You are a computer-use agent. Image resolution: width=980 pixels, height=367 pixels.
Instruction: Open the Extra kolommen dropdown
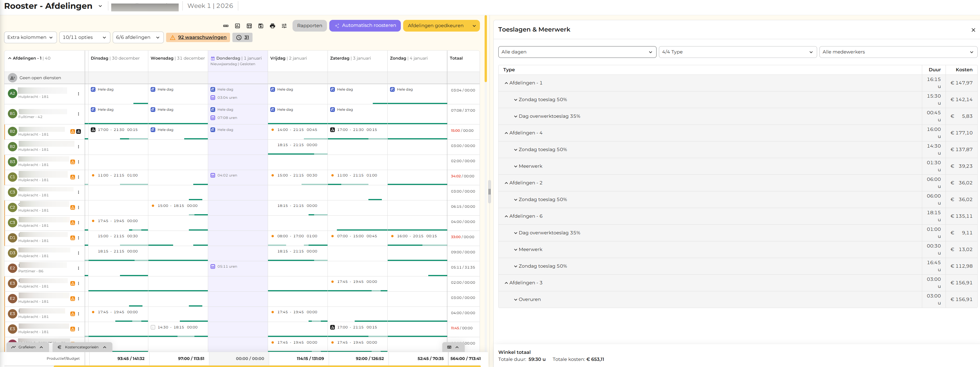coord(30,37)
